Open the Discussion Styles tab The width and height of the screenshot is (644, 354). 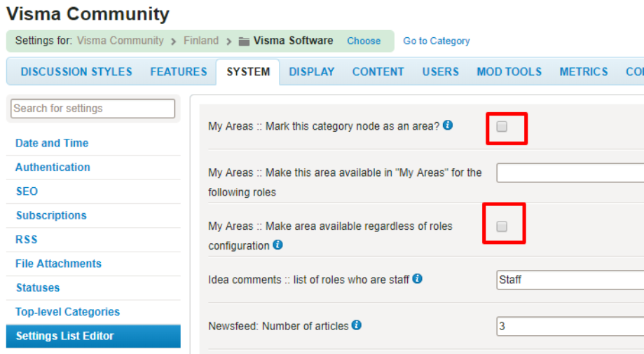76,72
